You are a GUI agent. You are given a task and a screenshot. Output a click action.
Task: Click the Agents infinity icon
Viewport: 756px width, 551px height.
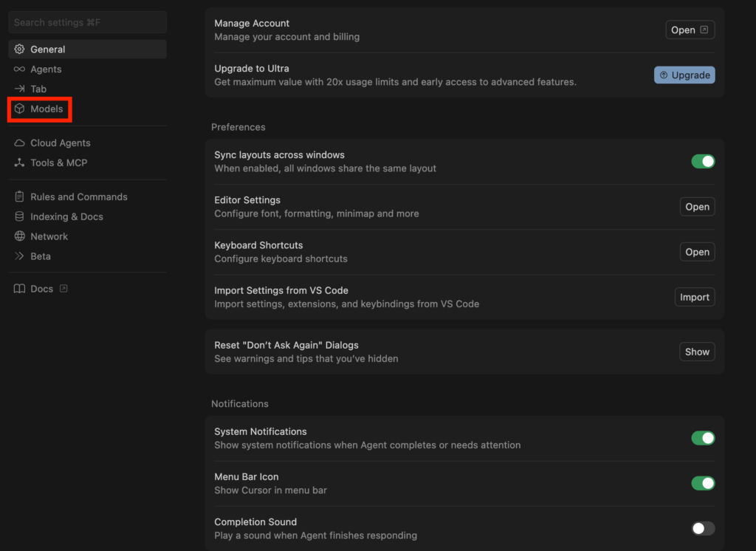pyautogui.click(x=20, y=69)
